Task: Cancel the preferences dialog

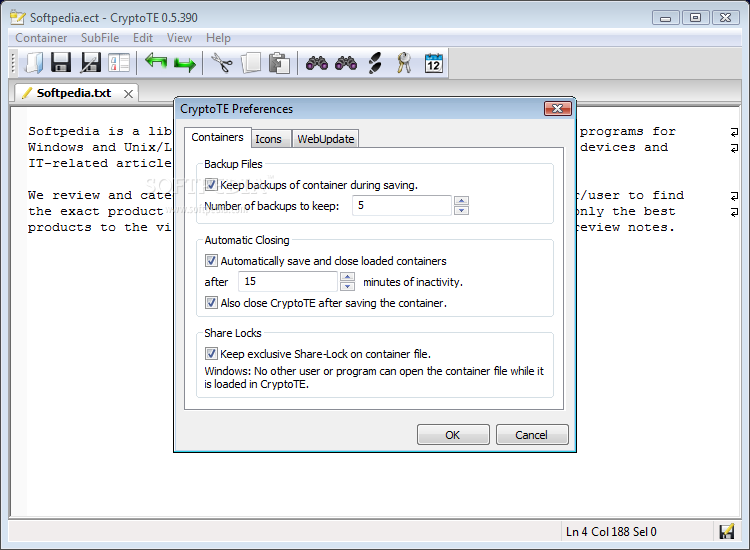Action: click(532, 435)
